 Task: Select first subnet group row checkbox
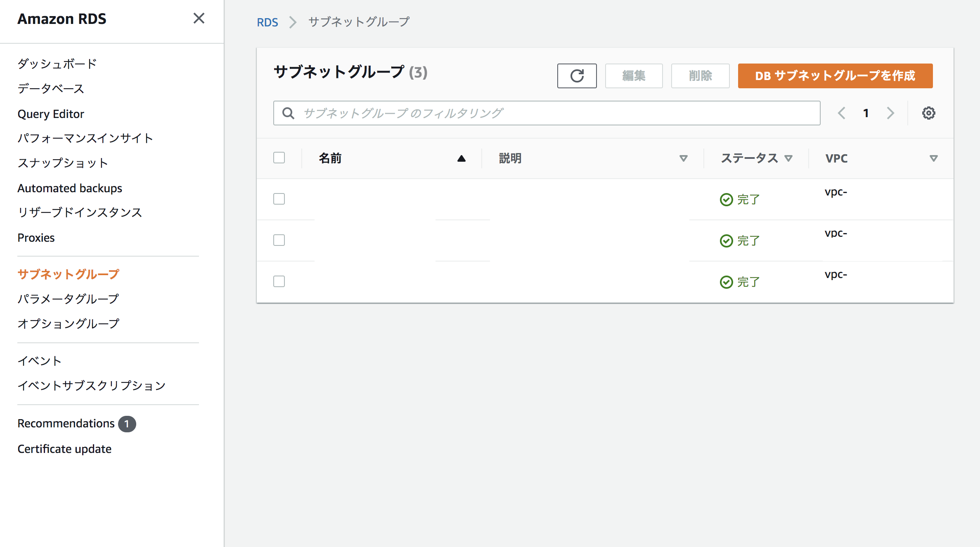pyautogui.click(x=279, y=199)
